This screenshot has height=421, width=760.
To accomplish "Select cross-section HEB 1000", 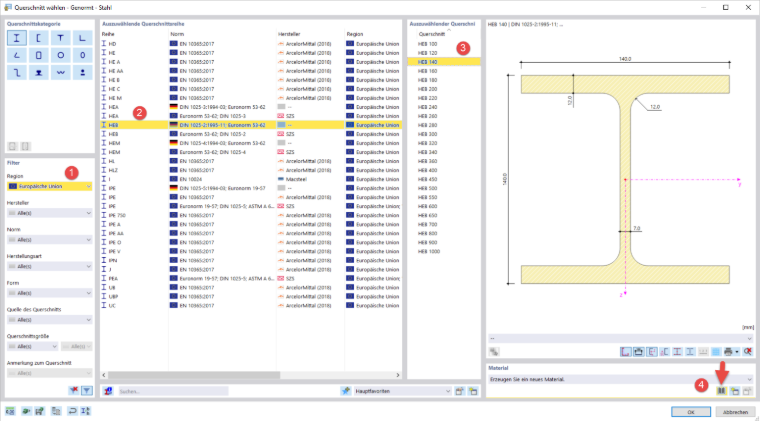I will pos(443,251).
